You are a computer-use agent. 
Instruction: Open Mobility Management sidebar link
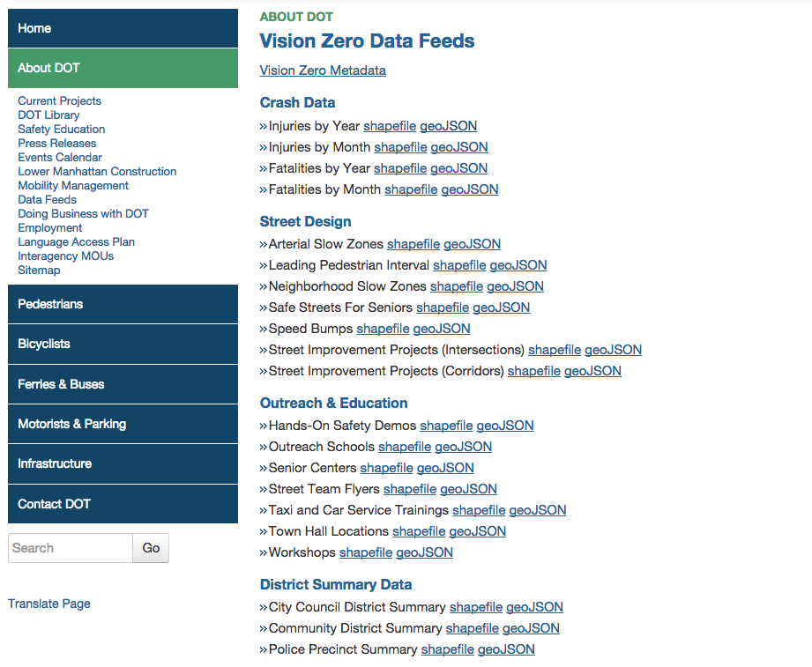point(73,185)
